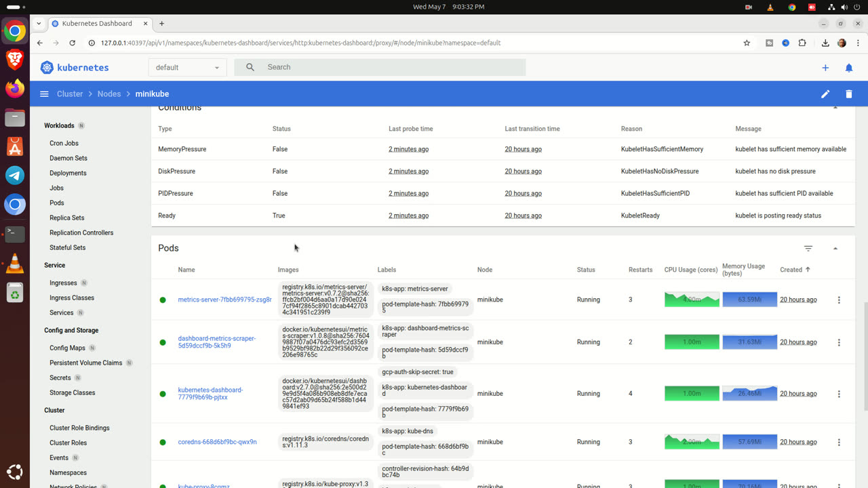This screenshot has height=488, width=868.
Task: Open Cluster Role Bindings in the sidebar
Action: coord(79,428)
